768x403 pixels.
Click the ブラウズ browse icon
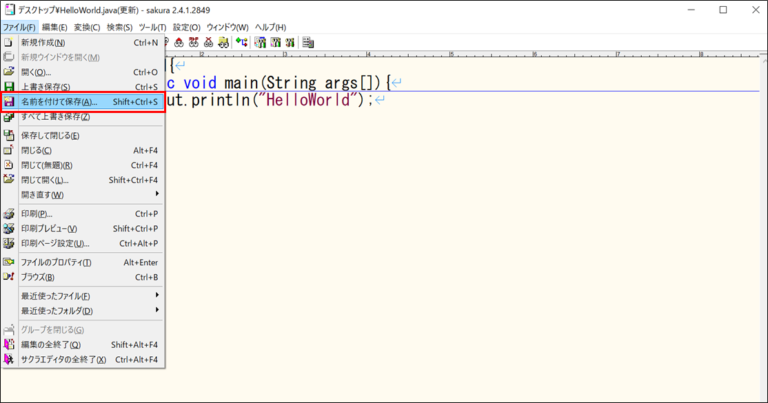pos(9,277)
